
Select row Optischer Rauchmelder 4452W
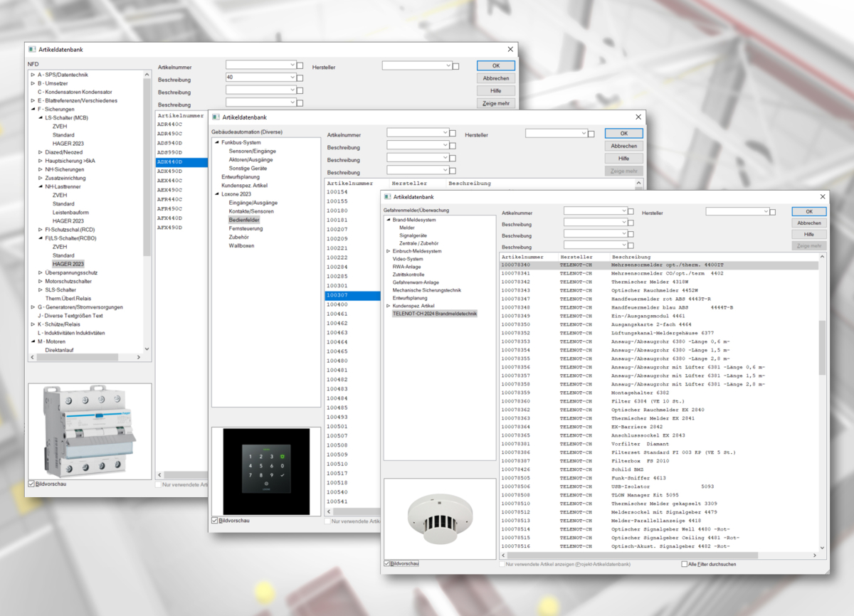[x=658, y=290]
